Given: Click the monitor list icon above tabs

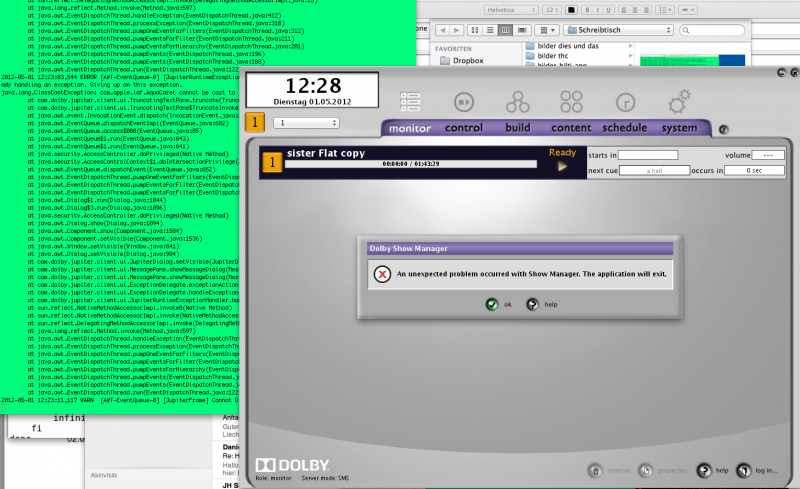Looking at the screenshot, I should pos(410,102).
